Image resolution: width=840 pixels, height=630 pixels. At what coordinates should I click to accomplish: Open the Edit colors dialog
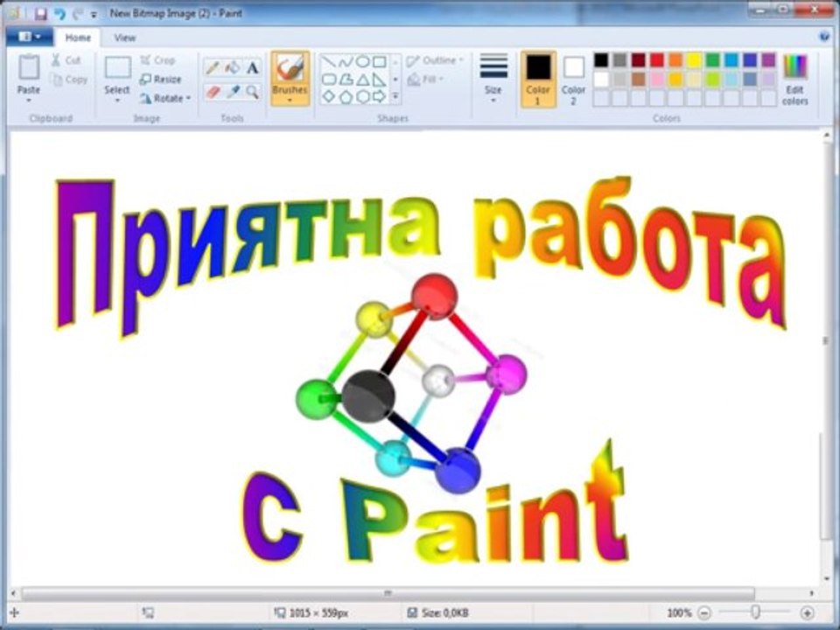795,80
